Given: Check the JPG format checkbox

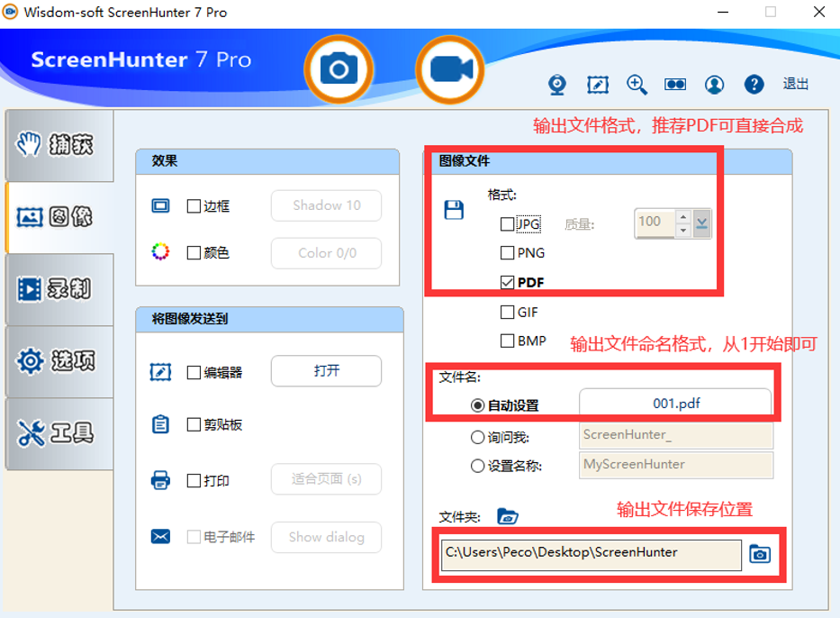Looking at the screenshot, I should pyautogui.click(x=507, y=224).
